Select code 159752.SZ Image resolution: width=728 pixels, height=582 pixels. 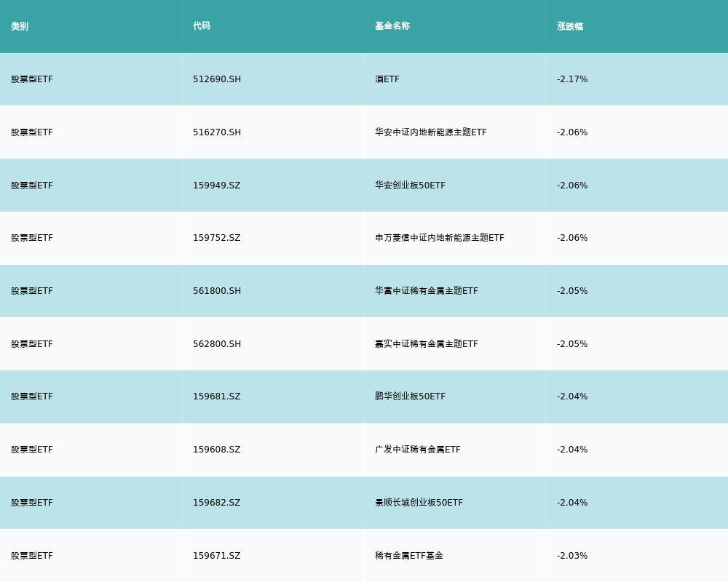tap(217, 238)
